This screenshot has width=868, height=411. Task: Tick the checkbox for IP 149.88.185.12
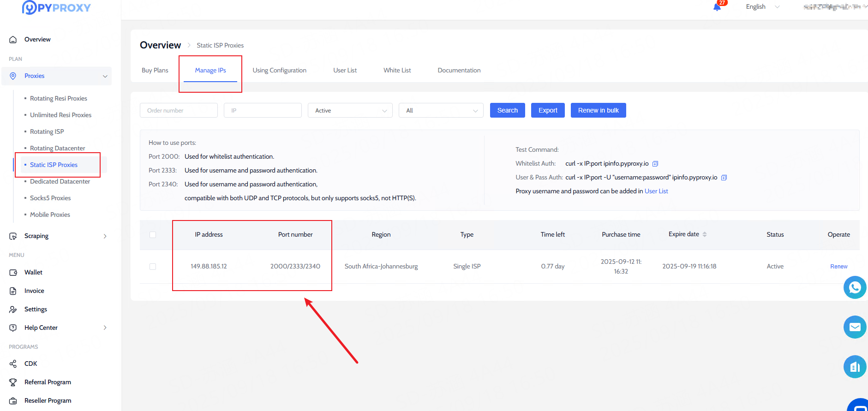pyautogui.click(x=153, y=267)
